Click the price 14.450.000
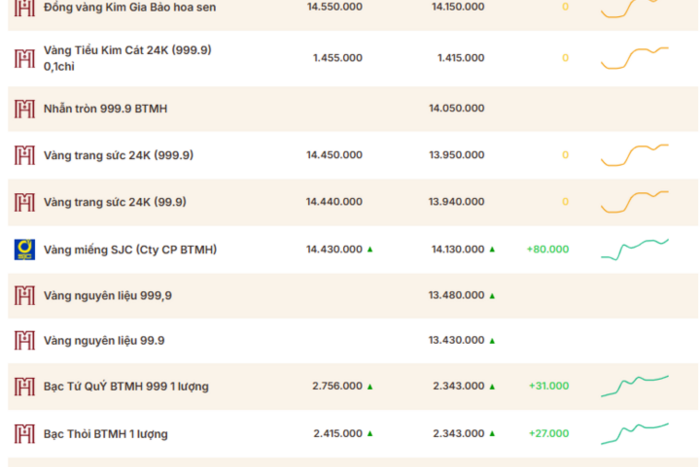The image size is (700, 467). coord(334,155)
